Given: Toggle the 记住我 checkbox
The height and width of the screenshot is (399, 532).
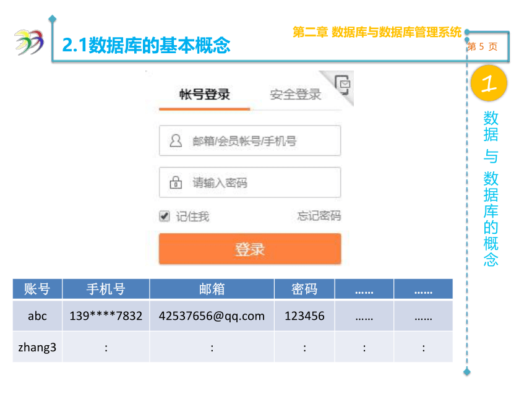Looking at the screenshot, I should pyautogui.click(x=165, y=216).
